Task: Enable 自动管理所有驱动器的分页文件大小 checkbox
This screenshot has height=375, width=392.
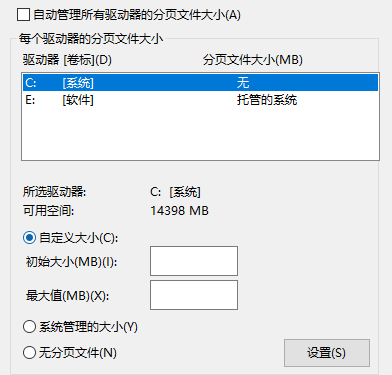Action: (x=23, y=15)
